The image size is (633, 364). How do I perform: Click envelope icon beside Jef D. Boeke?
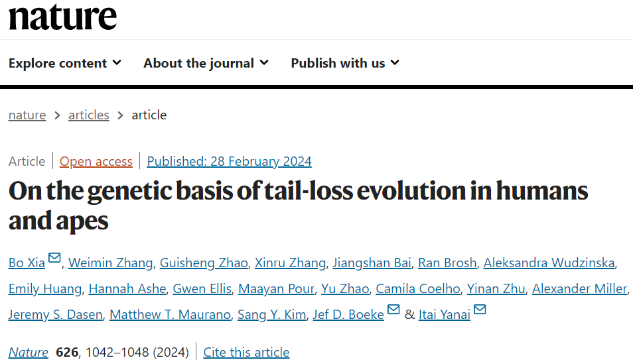(393, 310)
